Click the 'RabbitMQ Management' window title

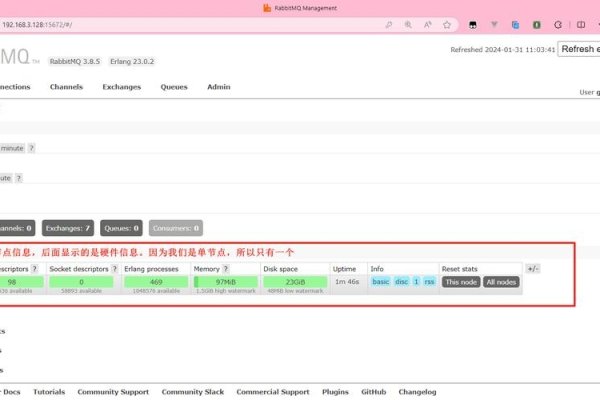[305, 8]
